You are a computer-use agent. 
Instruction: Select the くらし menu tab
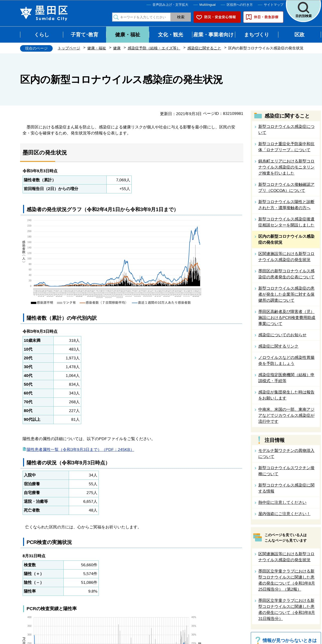(x=42, y=35)
